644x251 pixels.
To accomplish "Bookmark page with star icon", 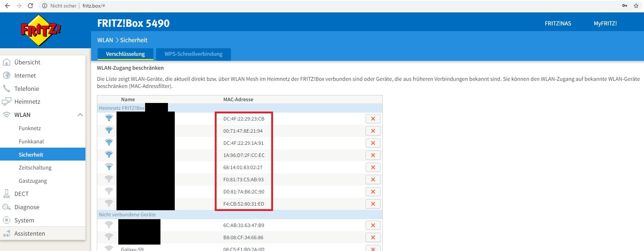I will coord(636,6).
